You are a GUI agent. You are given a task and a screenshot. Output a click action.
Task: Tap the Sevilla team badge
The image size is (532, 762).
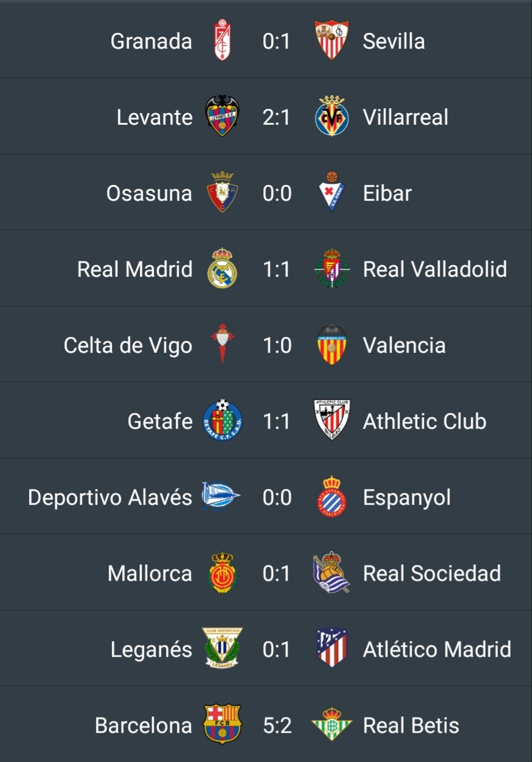tap(332, 41)
